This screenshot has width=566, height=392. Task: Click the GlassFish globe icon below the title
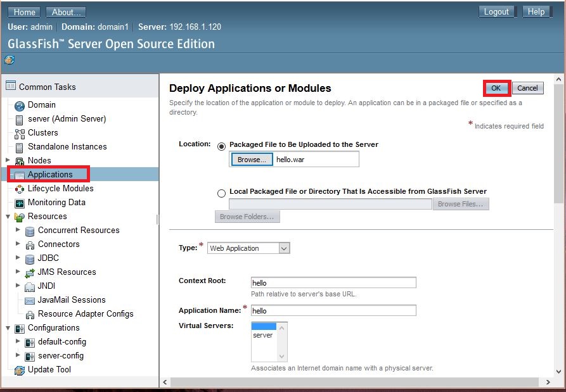pyautogui.click(x=10, y=60)
